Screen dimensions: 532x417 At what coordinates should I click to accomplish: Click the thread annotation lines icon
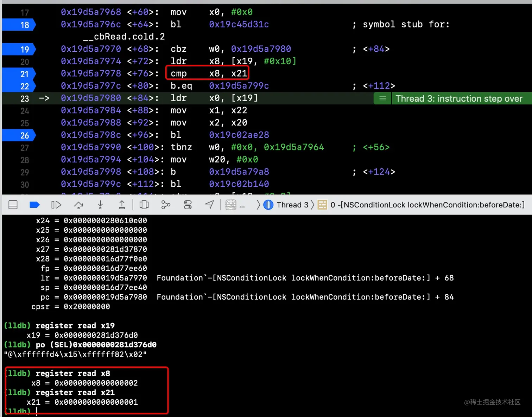pyautogui.click(x=383, y=98)
